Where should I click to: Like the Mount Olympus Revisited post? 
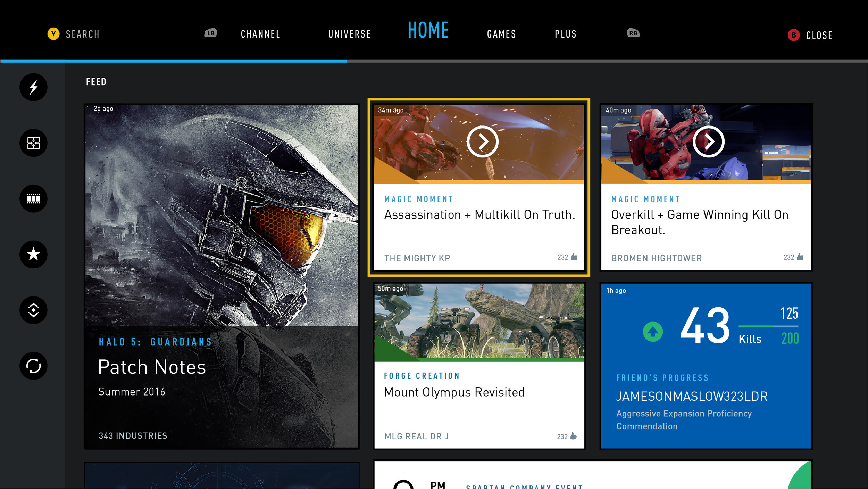point(573,436)
